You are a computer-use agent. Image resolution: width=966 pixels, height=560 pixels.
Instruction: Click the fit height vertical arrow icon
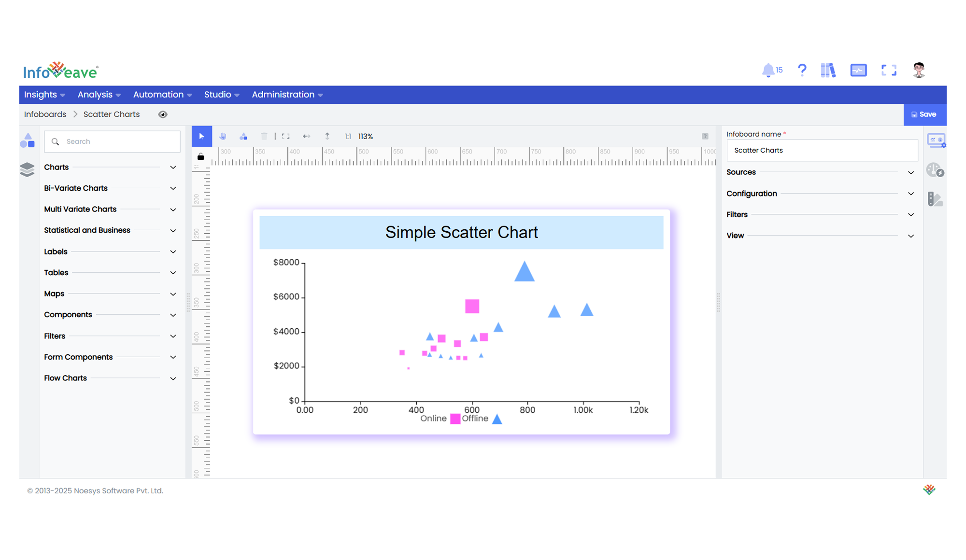coord(327,136)
